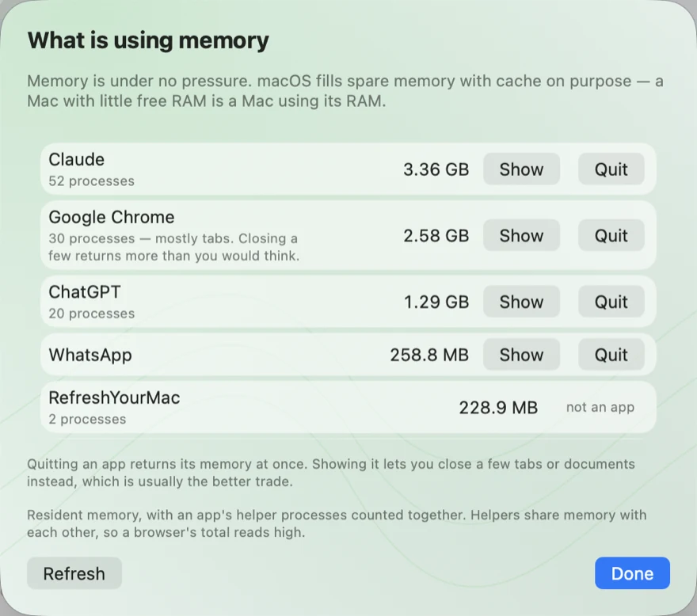This screenshot has height=616, width=697.
Task: Click the blue Done button
Action: [632, 573]
